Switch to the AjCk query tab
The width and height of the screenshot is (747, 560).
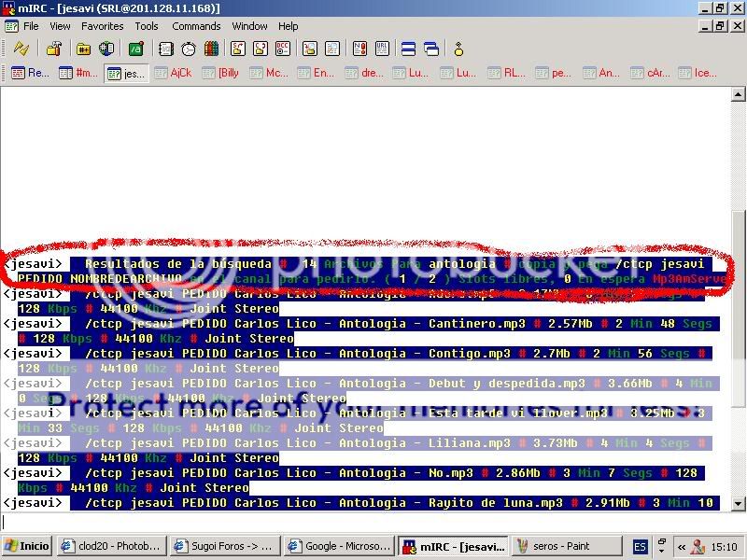coord(174,73)
